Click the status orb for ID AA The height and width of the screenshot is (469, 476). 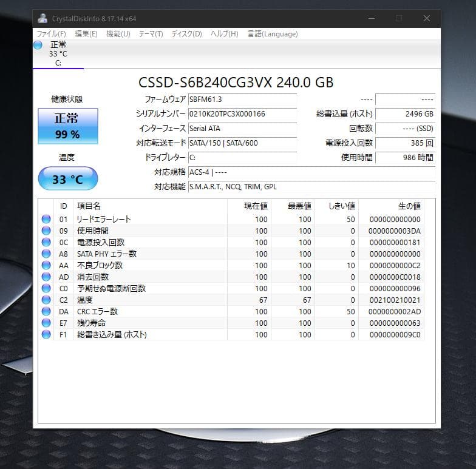click(46, 265)
